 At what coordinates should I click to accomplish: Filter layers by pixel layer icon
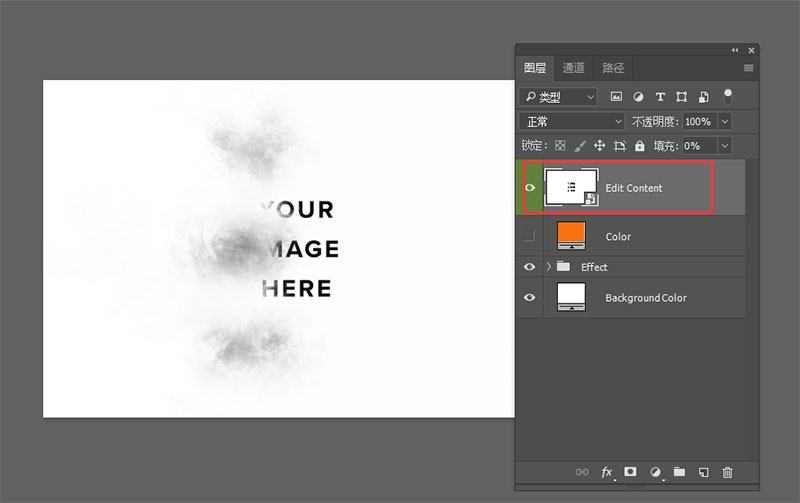[616, 96]
